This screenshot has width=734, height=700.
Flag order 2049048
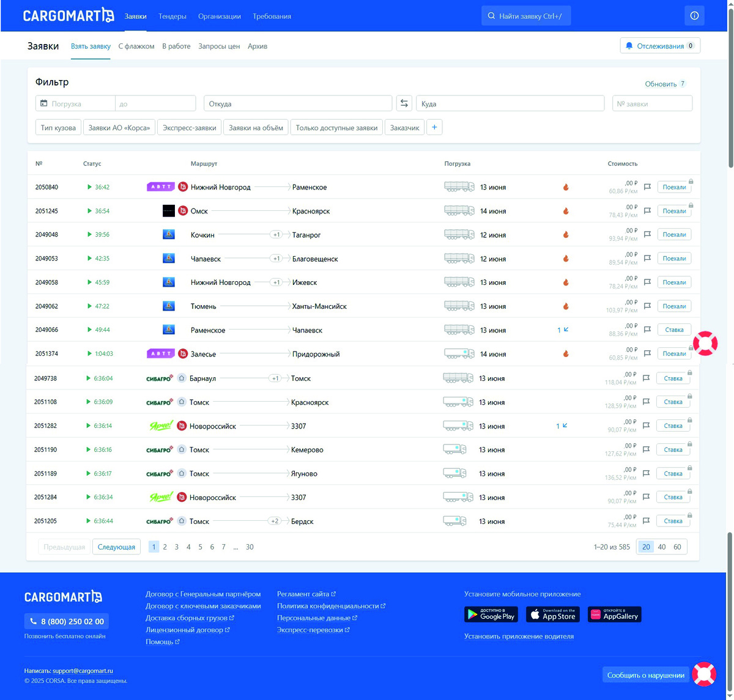pos(647,235)
